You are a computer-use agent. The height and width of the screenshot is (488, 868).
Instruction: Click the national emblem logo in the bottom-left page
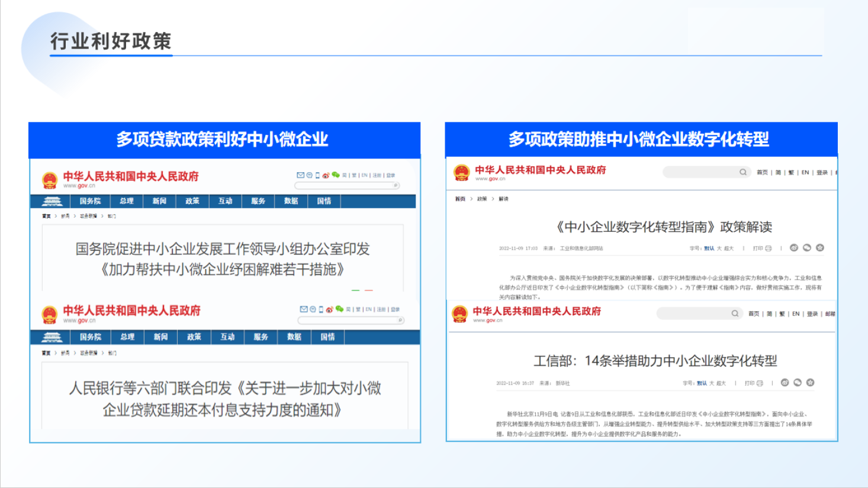coord(50,314)
